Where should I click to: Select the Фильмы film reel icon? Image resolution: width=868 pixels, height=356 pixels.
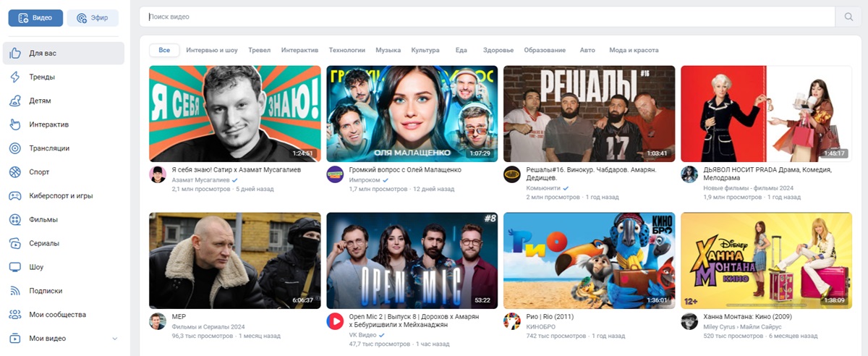(14, 220)
